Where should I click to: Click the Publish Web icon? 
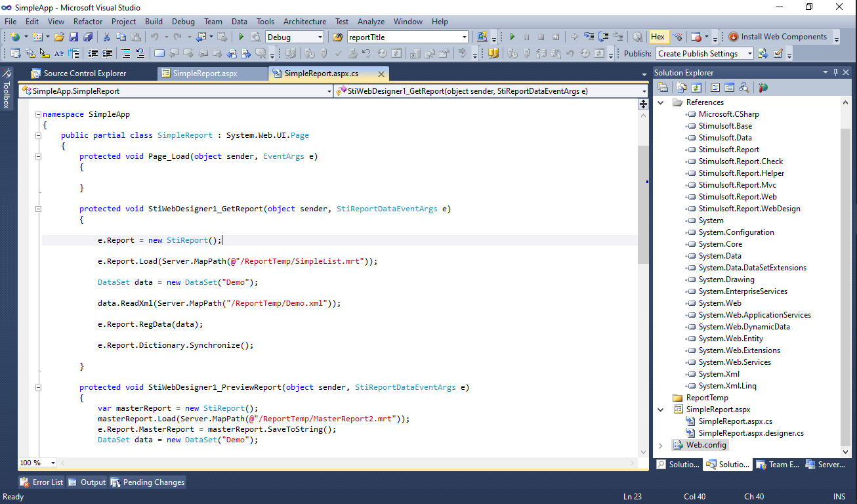pos(763,54)
